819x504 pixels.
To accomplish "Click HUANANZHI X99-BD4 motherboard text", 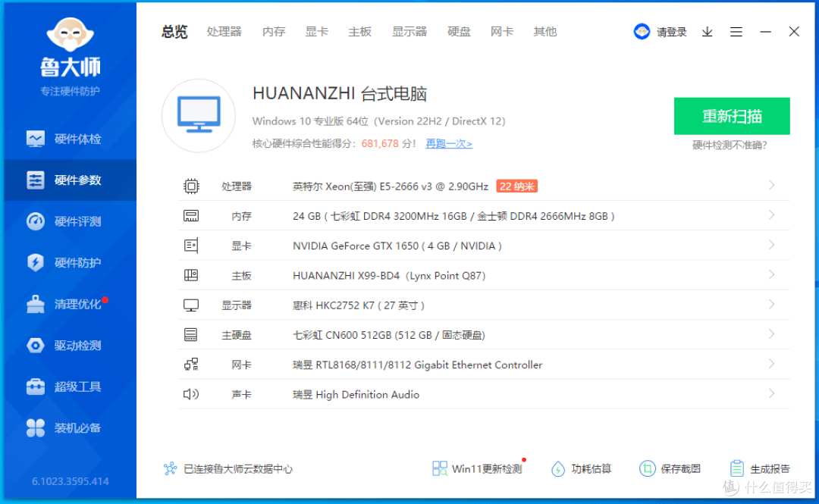I will click(x=389, y=276).
